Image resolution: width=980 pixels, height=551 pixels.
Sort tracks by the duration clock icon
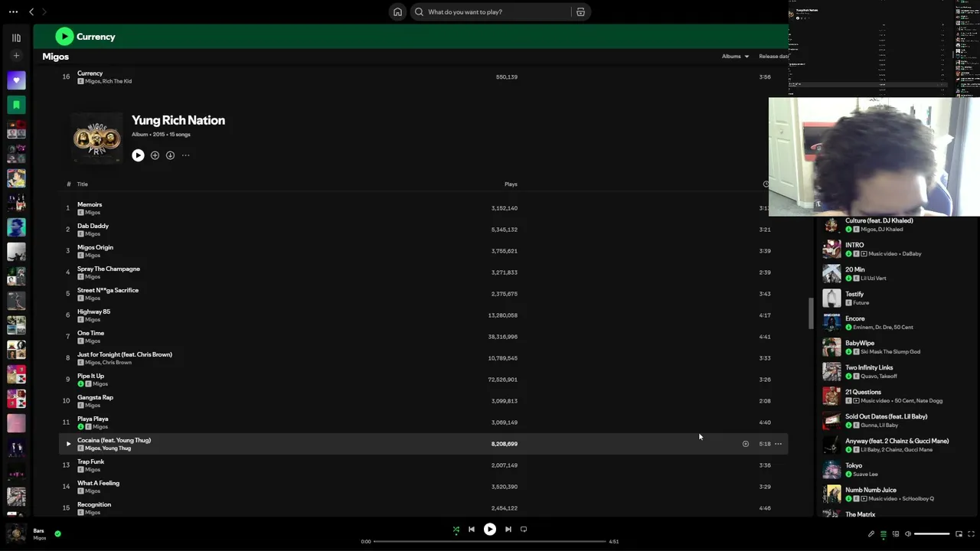(x=766, y=184)
